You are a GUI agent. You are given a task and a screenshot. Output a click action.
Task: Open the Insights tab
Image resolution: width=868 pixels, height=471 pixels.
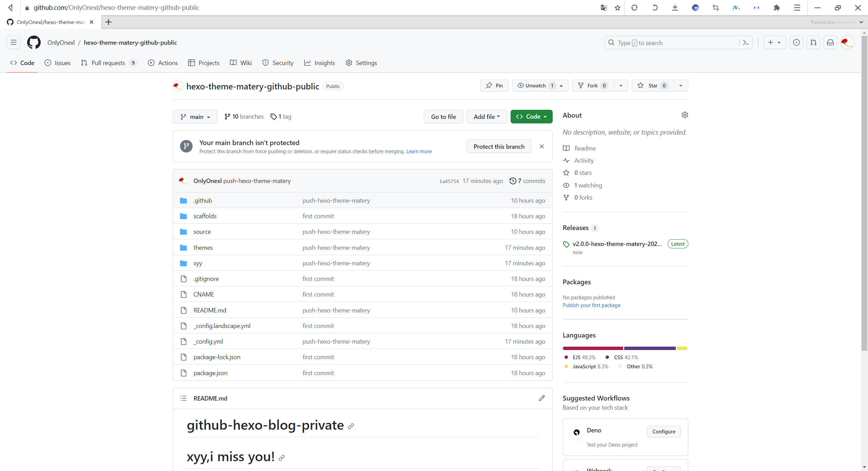[x=319, y=63]
